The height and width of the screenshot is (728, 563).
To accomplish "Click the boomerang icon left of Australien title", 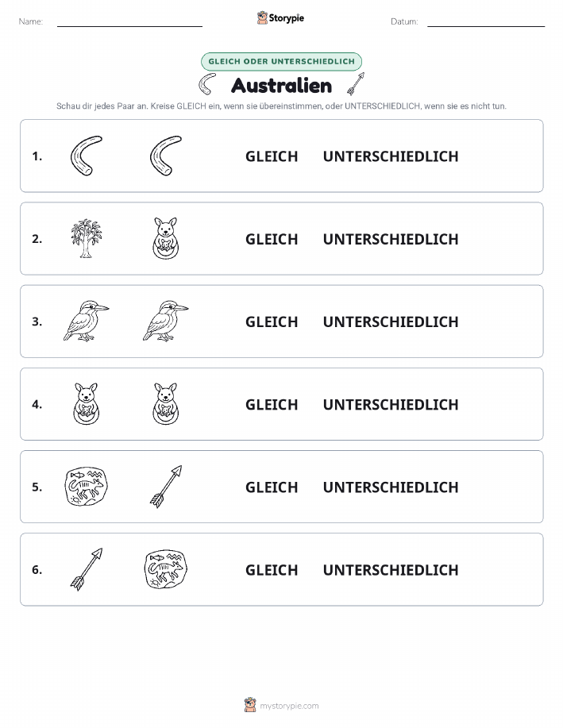I will click(207, 84).
